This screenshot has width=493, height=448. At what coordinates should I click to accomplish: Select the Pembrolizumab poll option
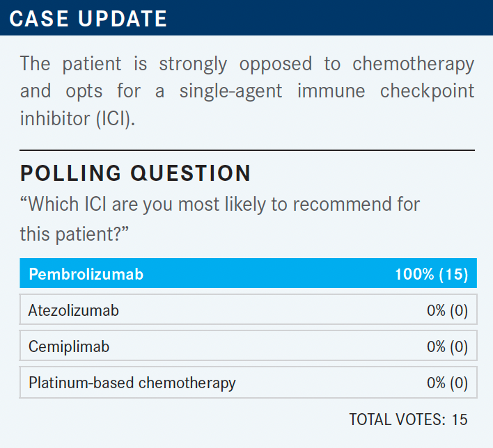pos(248,273)
